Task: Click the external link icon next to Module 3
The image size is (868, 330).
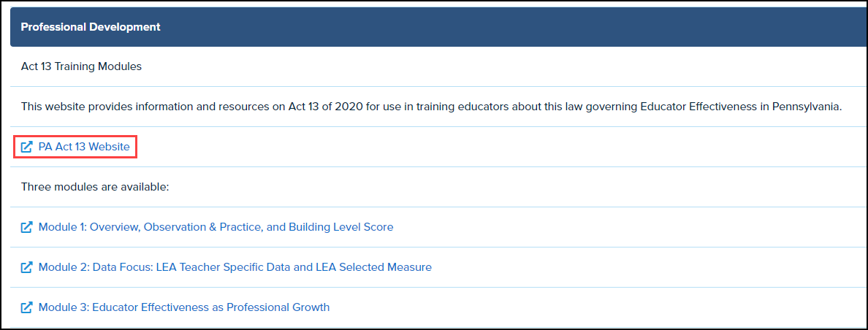Action: coord(26,307)
